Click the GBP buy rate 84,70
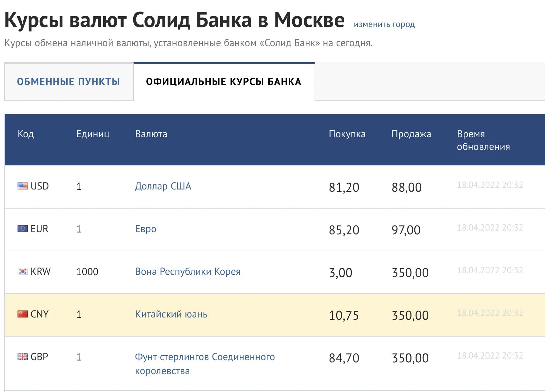This screenshot has height=392, width=545. 344,358
